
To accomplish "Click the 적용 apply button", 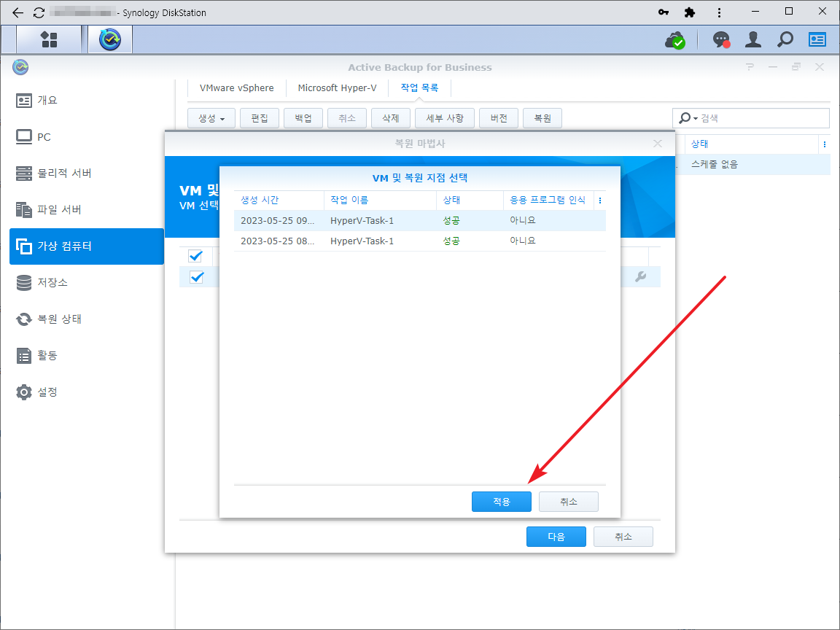I will tap(502, 502).
